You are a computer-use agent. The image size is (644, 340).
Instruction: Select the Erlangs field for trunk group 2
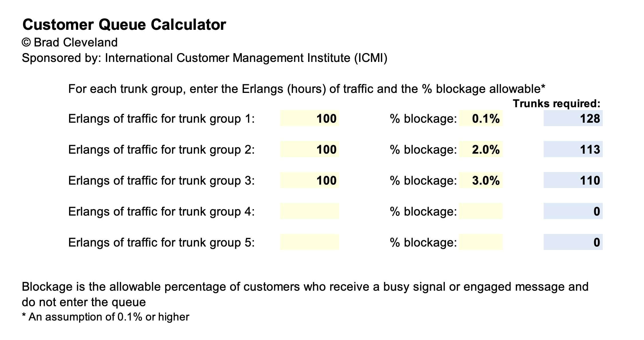pos(309,149)
